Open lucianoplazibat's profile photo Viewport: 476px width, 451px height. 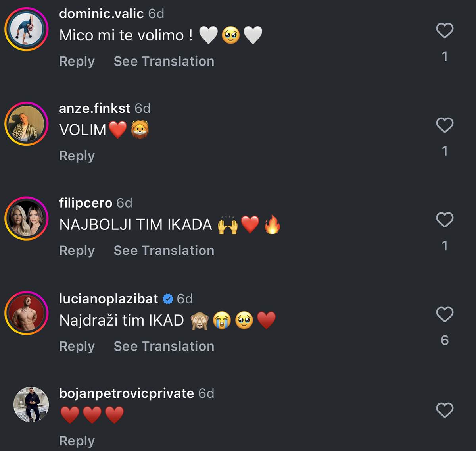click(27, 313)
